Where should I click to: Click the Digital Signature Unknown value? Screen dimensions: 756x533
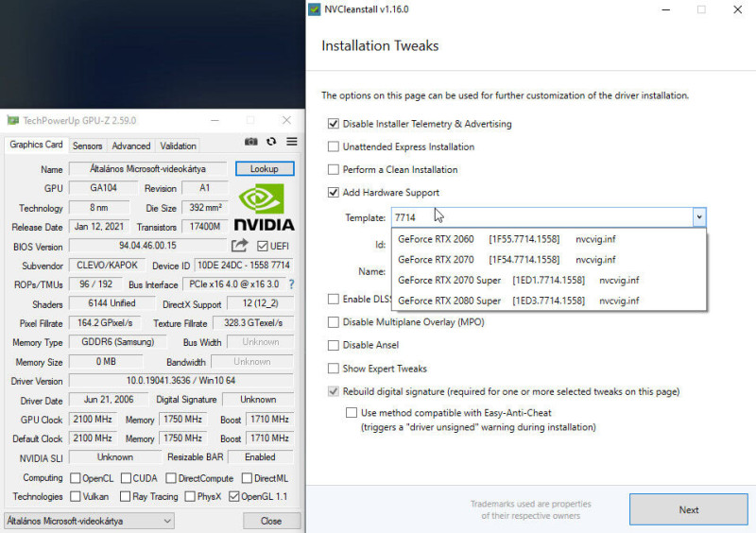(258, 400)
